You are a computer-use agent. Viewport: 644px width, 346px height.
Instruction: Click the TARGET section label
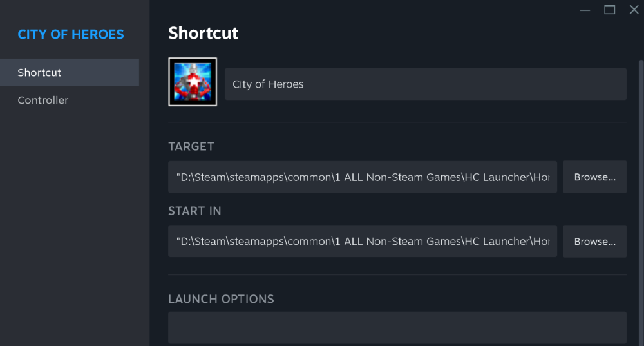[x=191, y=146]
